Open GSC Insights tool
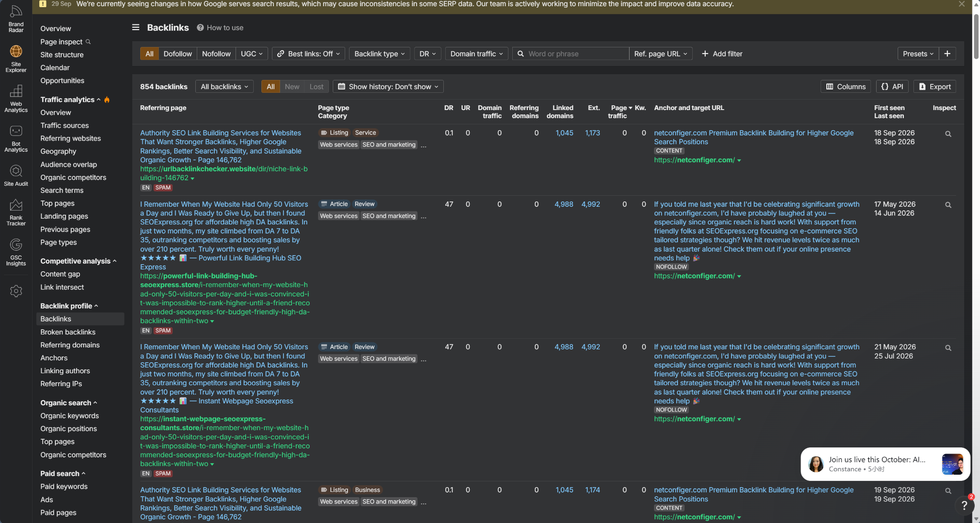This screenshot has width=980, height=523. click(x=16, y=253)
